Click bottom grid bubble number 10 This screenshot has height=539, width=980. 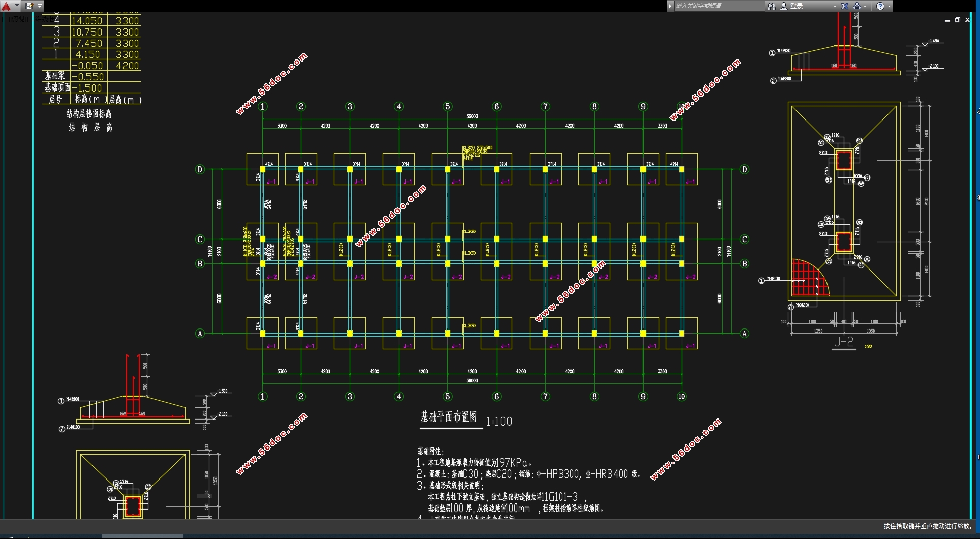pyautogui.click(x=682, y=396)
